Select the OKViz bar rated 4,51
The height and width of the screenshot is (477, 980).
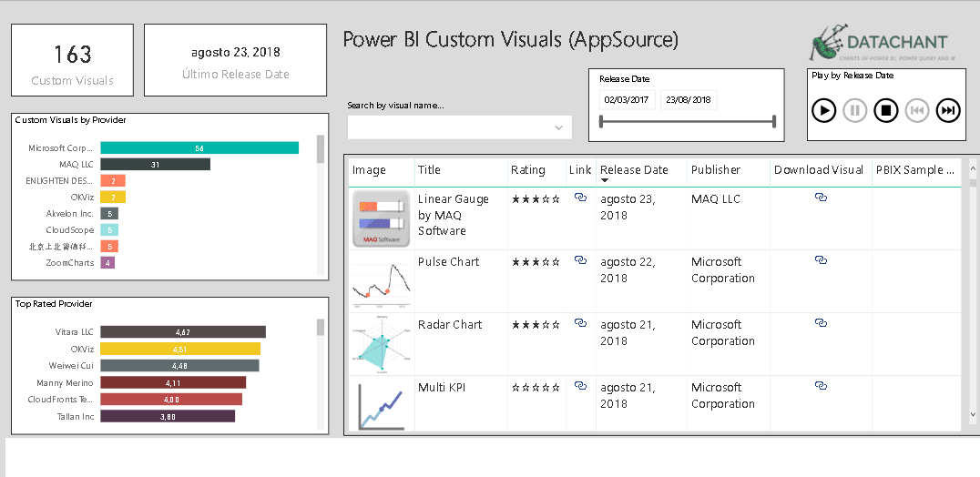(x=180, y=349)
